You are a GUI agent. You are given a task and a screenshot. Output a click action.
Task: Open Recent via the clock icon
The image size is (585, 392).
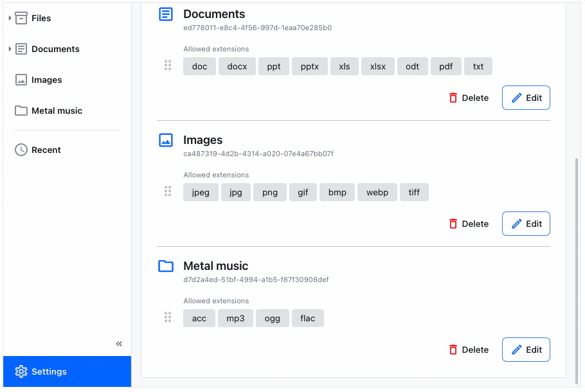point(20,149)
